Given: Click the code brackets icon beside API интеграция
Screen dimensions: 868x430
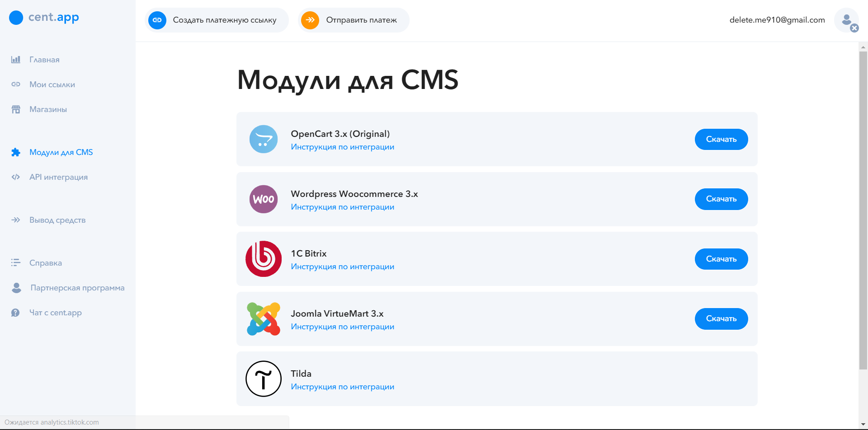Looking at the screenshot, I should (16, 177).
